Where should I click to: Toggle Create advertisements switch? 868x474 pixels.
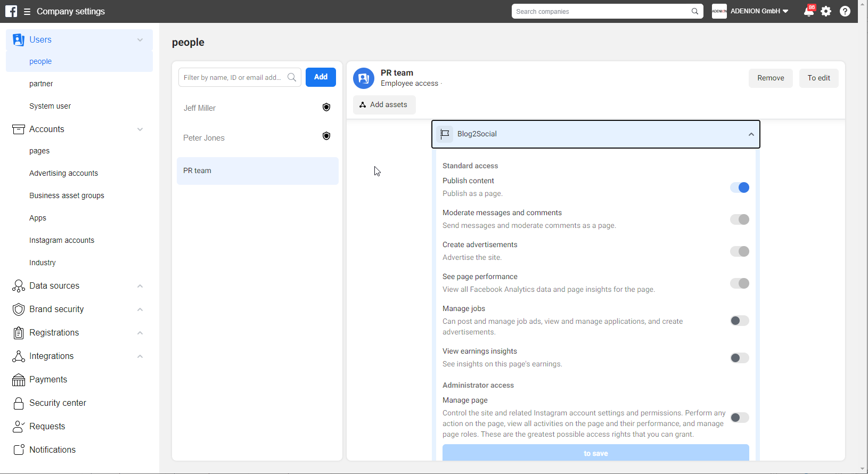[740, 251]
